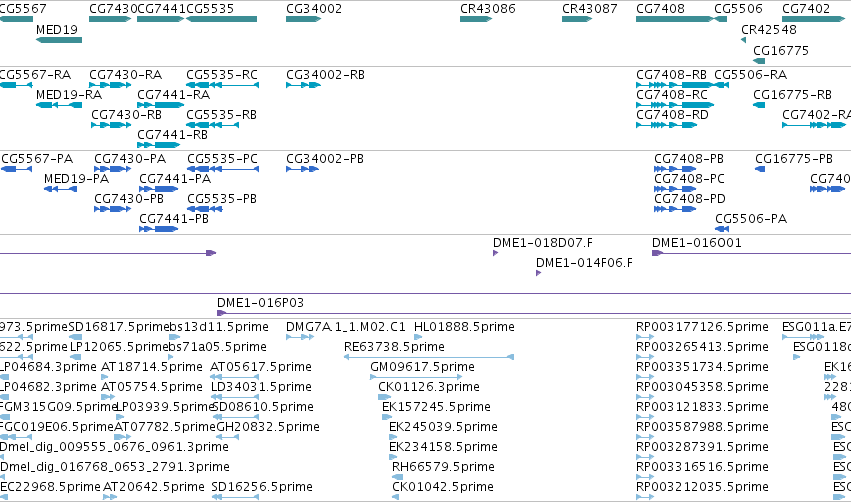This screenshot has height=502, width=851.
Task: Select transcript CG7441-RA
Action: pos(161,105)
